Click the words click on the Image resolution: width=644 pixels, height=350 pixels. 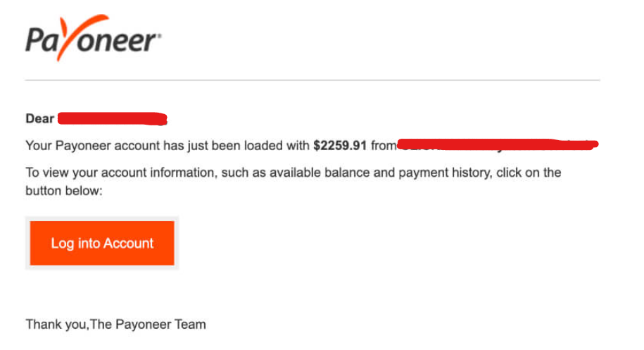tap(529, 173)
